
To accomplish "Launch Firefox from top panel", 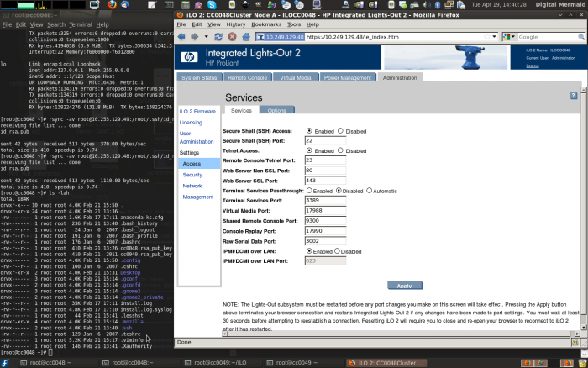I will tap(112, 4).
